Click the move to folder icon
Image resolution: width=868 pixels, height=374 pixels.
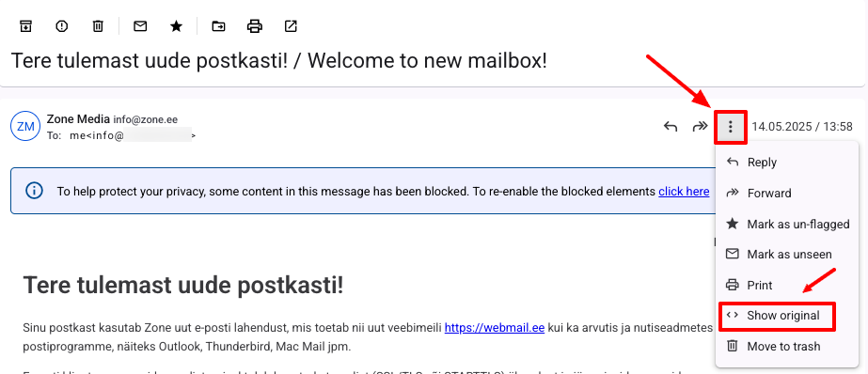pyautogui.click(x=219, y=26)
